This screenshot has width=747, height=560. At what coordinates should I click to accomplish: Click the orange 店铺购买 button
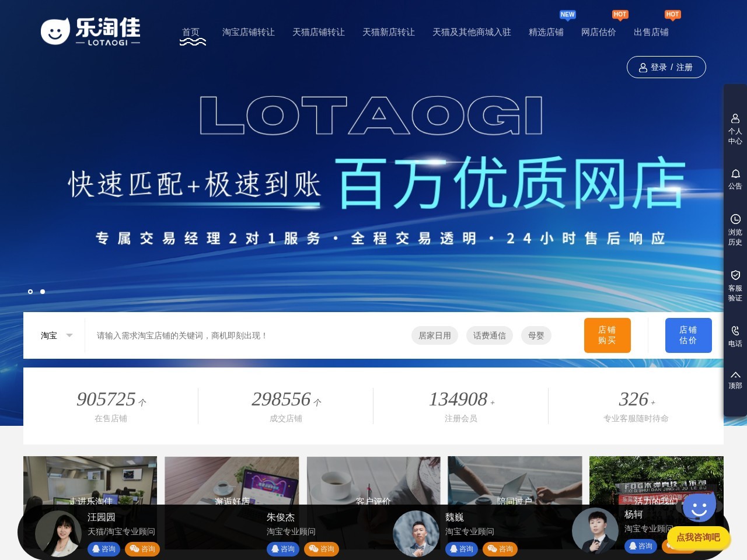click(x=607, y=335)
